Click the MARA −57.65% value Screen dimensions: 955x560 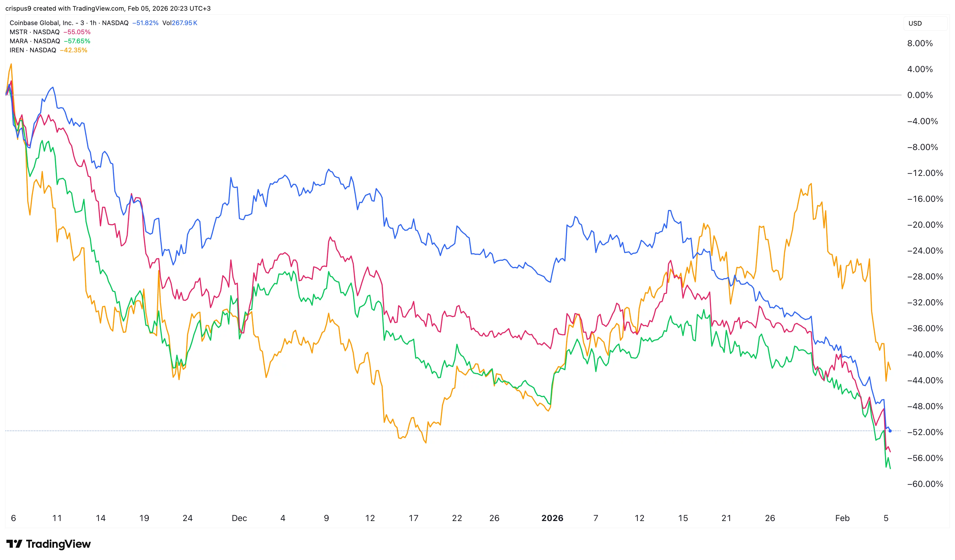click(x=77, y=41)
